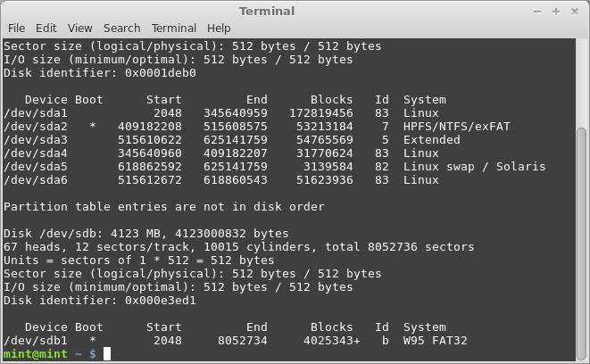The width and height of the screenshot is (590, 364).
Task: Click the /dev/sdb1 device entry
Action: [36, 341]
